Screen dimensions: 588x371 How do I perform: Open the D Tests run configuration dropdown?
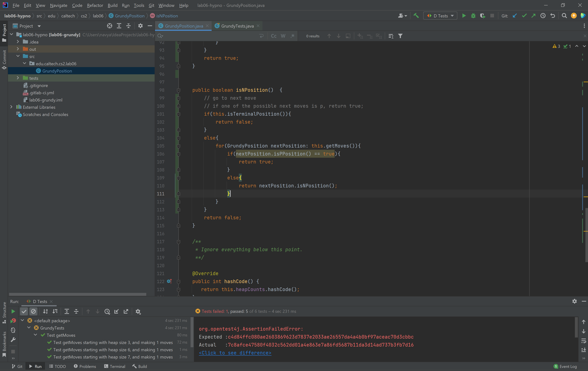tap(440, 16)
